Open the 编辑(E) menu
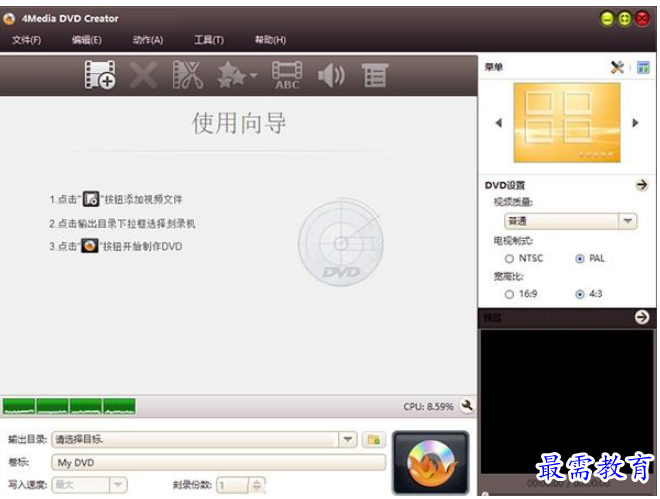This screenshot has height=499, width=660. point(87,40)
